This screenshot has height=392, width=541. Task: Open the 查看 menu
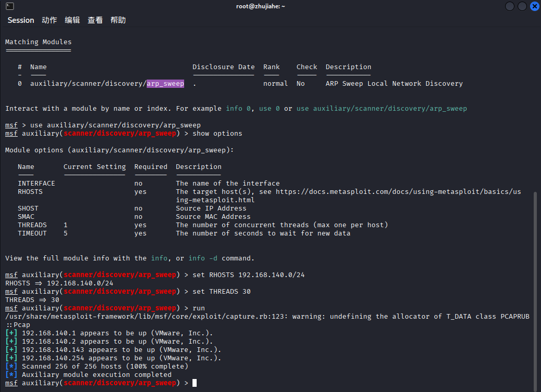tap(95, 20)
